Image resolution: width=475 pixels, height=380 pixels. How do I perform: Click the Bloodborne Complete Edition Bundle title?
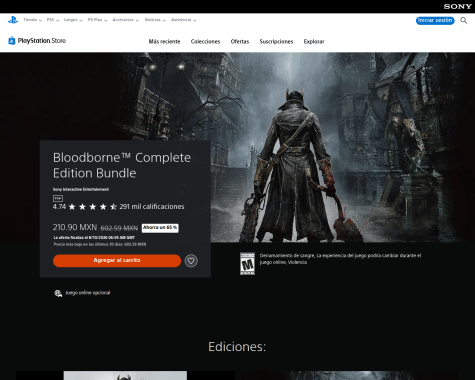point(122,165)
